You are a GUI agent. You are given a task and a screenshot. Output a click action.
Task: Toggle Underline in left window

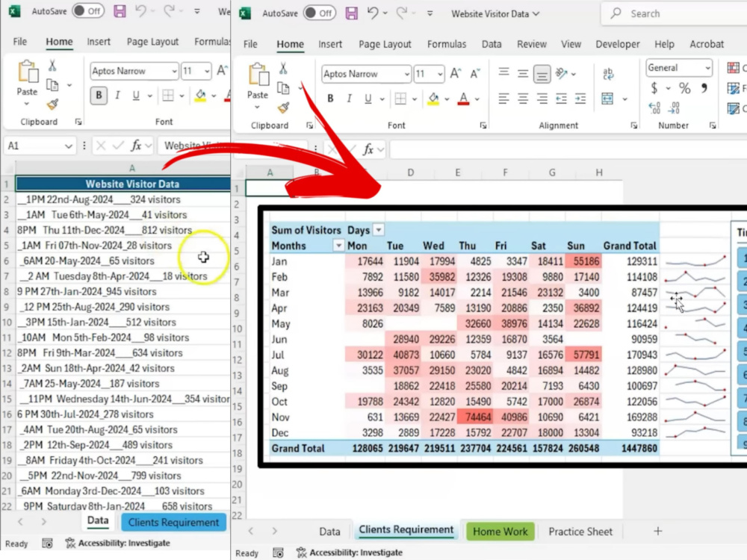136,96
